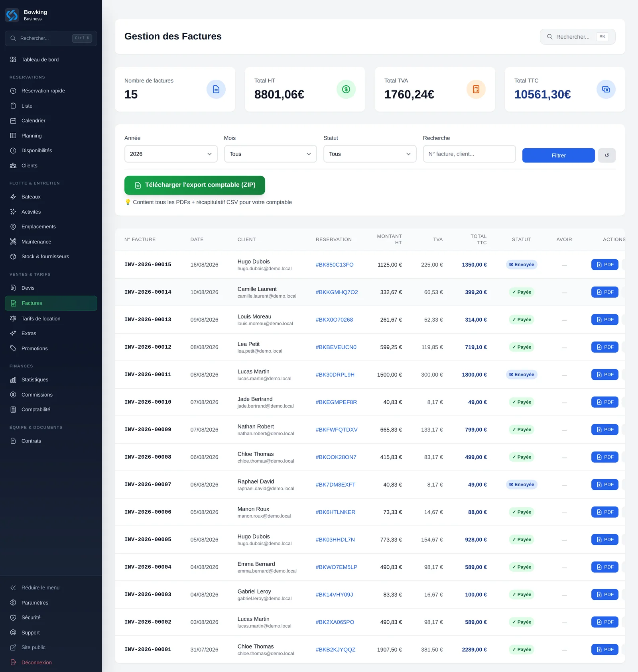Click invoice number INV-2026-00009
This screenshot has width=638, height=672.
(x=148, y=430)
